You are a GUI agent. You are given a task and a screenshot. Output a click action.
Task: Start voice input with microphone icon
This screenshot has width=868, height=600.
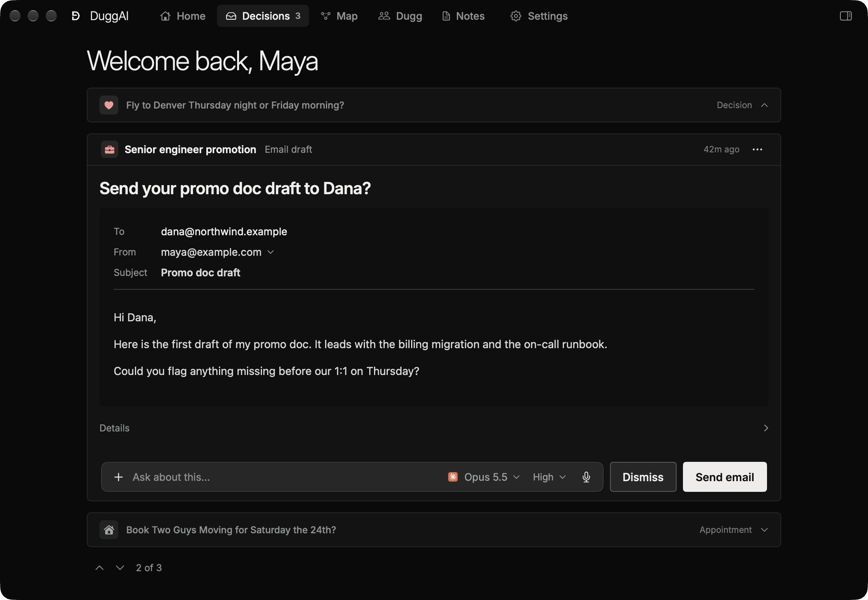coord(586,477)
